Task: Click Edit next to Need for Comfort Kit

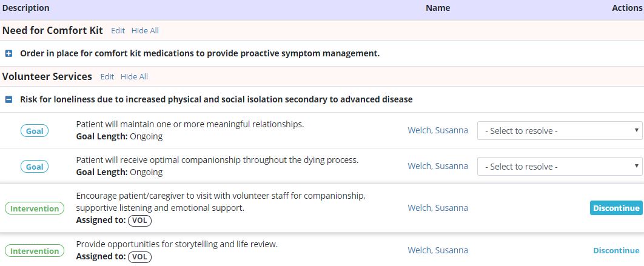Action: (x=118, y=30)
